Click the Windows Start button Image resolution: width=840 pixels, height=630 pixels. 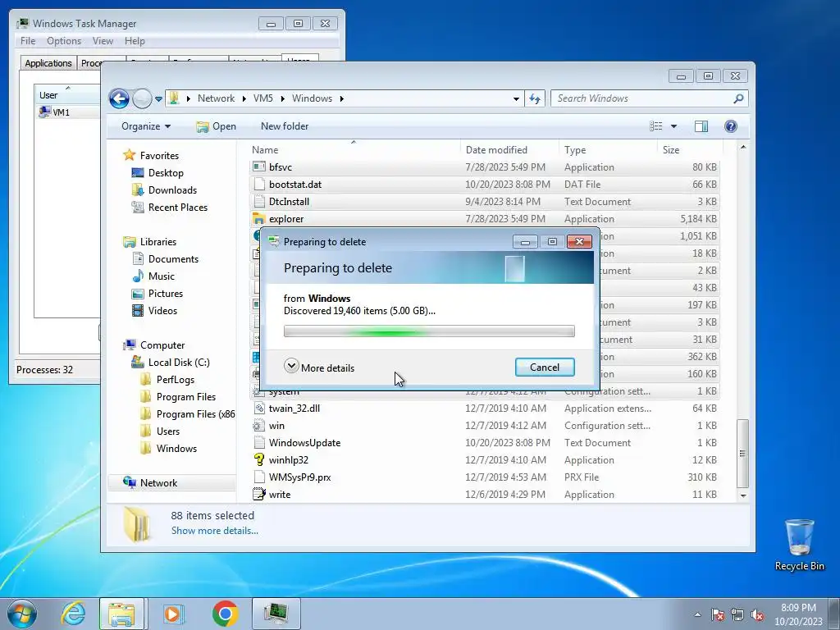(22, 614)
